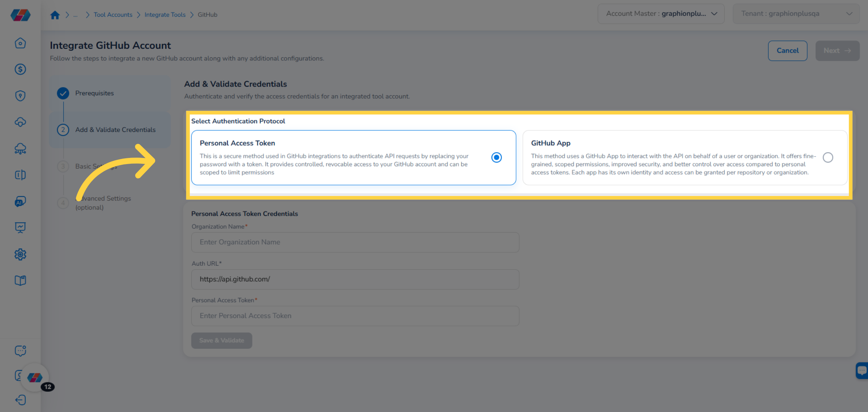Open the cloud sync sidebar icon
Viewport: 868px width, 412px height.
pyautogui.click(x=20, y=122)
